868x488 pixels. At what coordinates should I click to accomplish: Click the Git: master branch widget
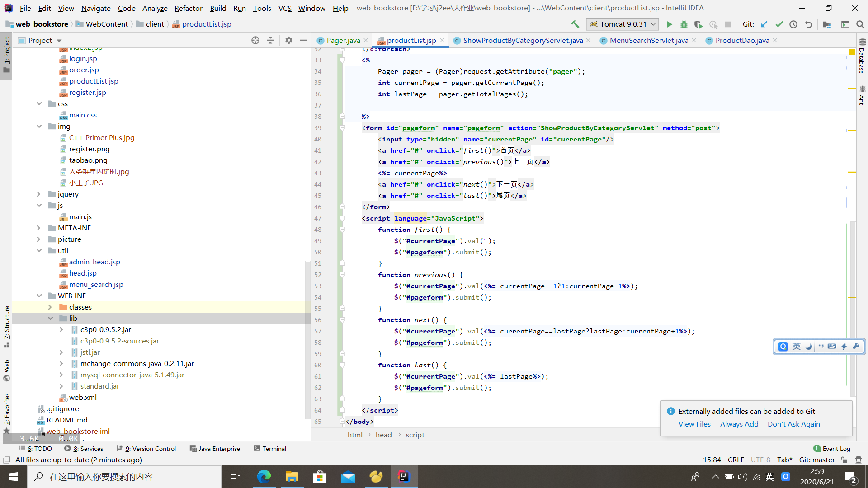[x=816, y=460]
